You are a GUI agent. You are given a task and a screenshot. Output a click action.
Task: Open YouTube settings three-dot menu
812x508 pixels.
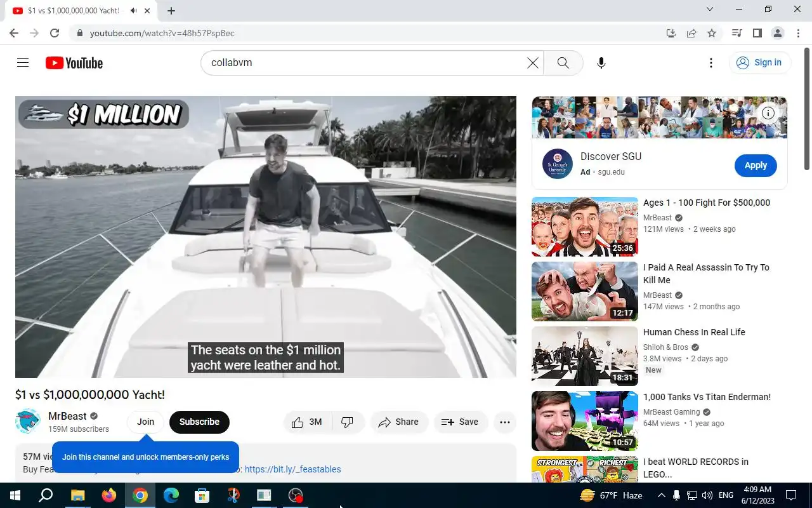pyautogui.click(x=711, y=63)
